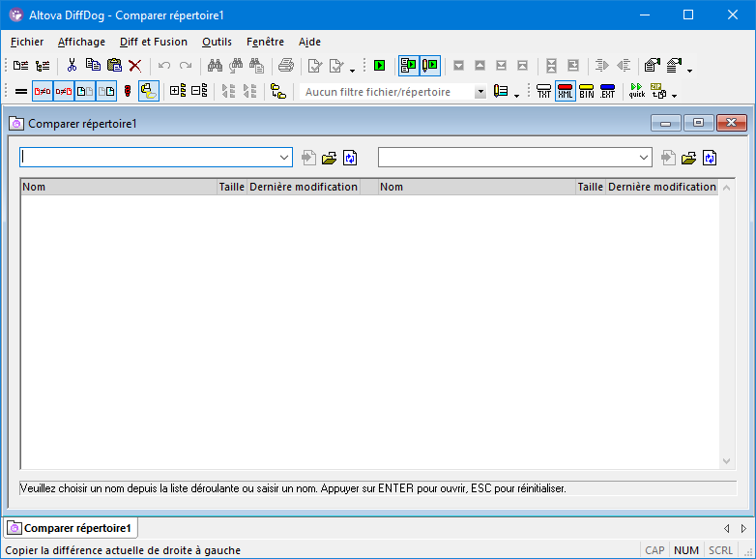Click the First difference icon
The height and width of the screenshot is (559, 756).
click(x=522, y=66)
